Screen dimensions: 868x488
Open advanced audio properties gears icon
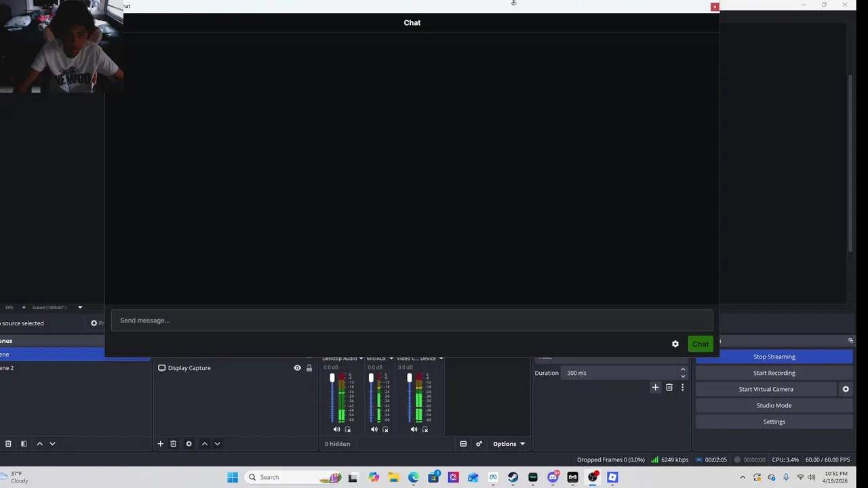point(479,444)
